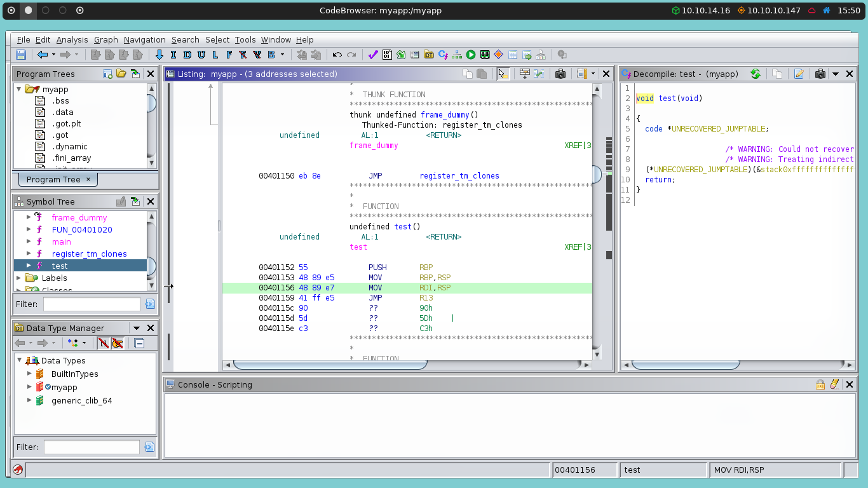This screenshot has width=868, height=488.
Task: Expand the BuiltInTypes tree node
Action: pos(29,374)
